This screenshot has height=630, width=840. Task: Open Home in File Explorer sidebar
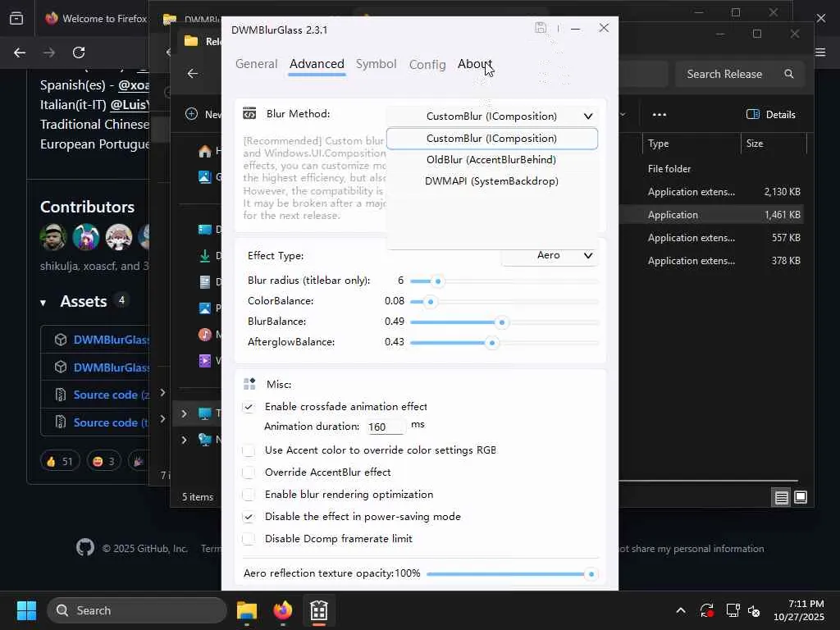[x=204, y=152]
